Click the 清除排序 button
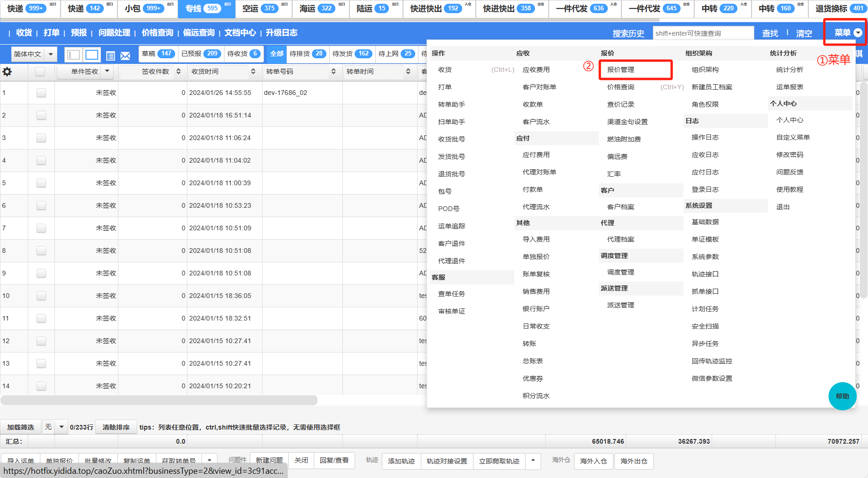The height and width of the screenshot is (478, 868). (x=116, y=427)
